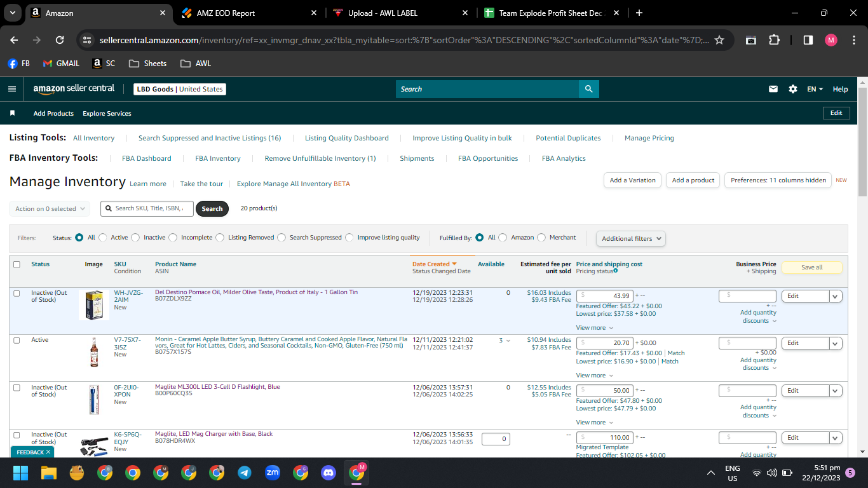Click the Learn more link

148,184
